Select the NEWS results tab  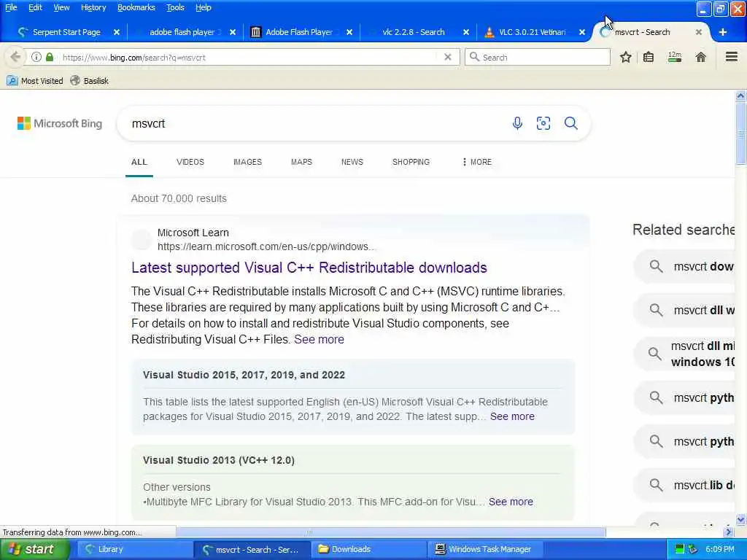click(x=352, y=162)
